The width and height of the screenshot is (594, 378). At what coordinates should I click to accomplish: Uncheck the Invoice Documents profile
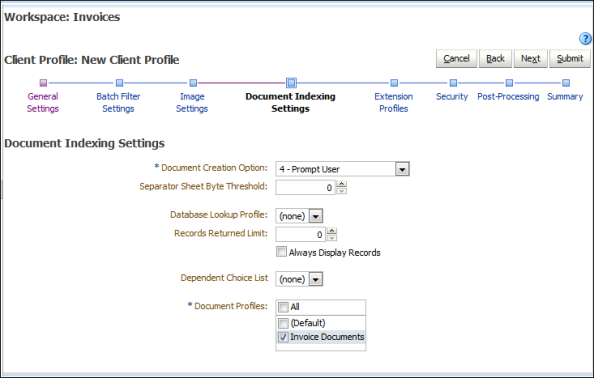(283, 337)
